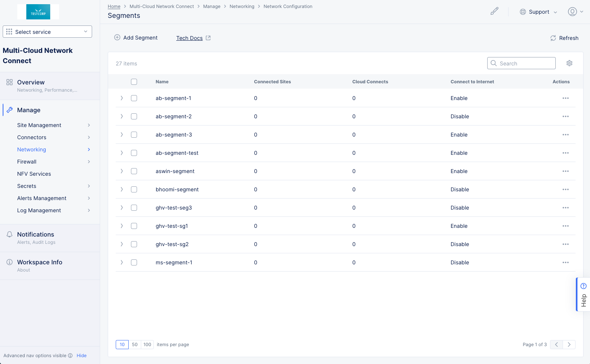Expand the aswin-segment row details

(122, 171)
